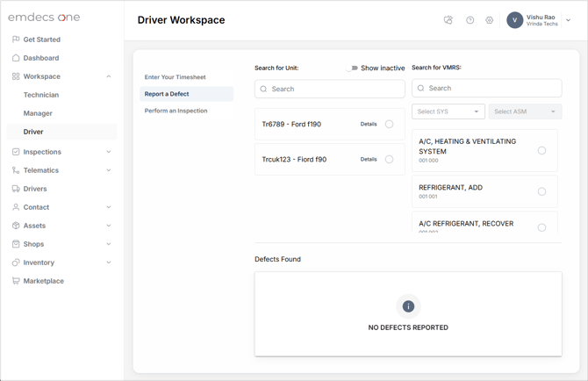Click the Workspace grid icon
588x381 pixels.
(16, 76)
